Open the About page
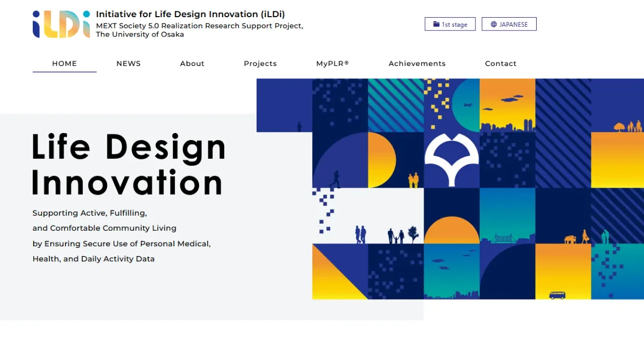Image resolution: width=644 pixels, height=338 pixels. pos(192,63)
